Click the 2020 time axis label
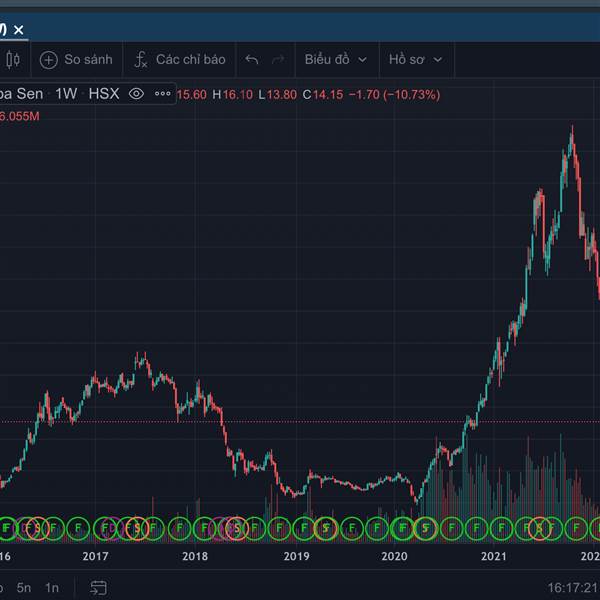This screenshot has width=600, height=600. pyautogui.click(x=394, y=556)
